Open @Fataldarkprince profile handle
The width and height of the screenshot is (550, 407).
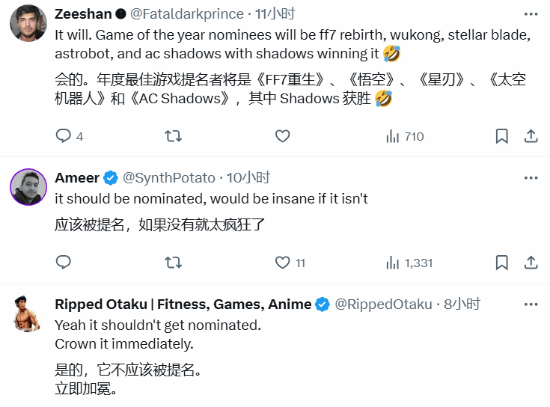coord(187,14)
